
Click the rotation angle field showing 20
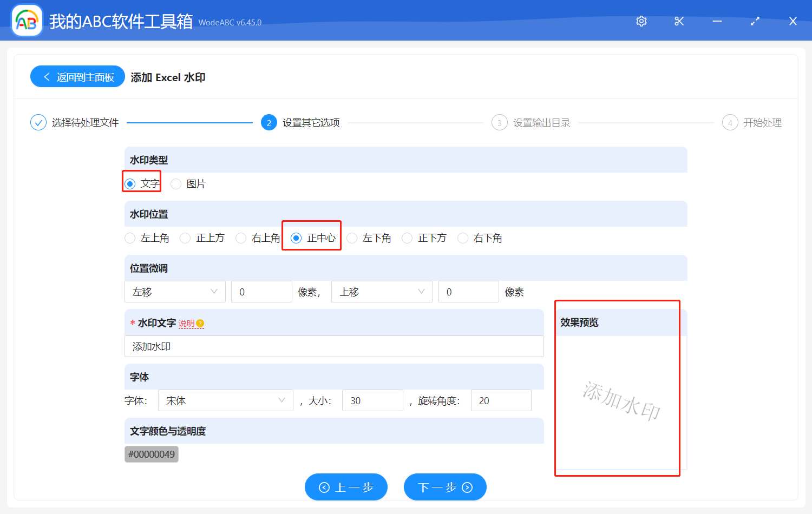[501, 400]
